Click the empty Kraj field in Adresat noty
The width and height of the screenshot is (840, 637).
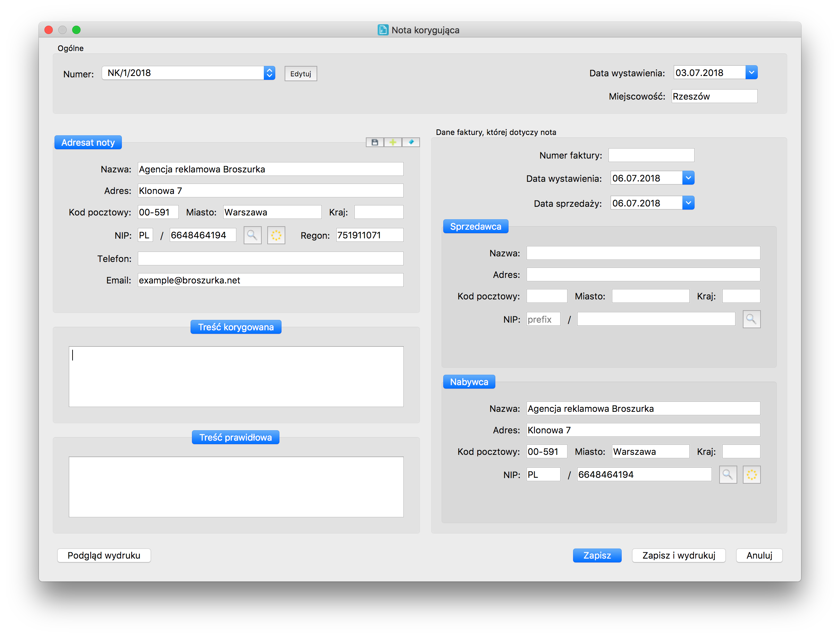(x=379, y=212)
